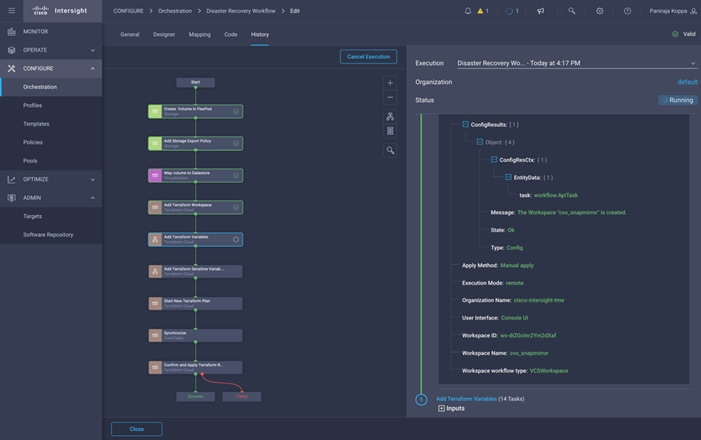Select Add Storage Export Policy task node
Image resolution: width=701 pixels, height=440 pixels.
(196, 144)
